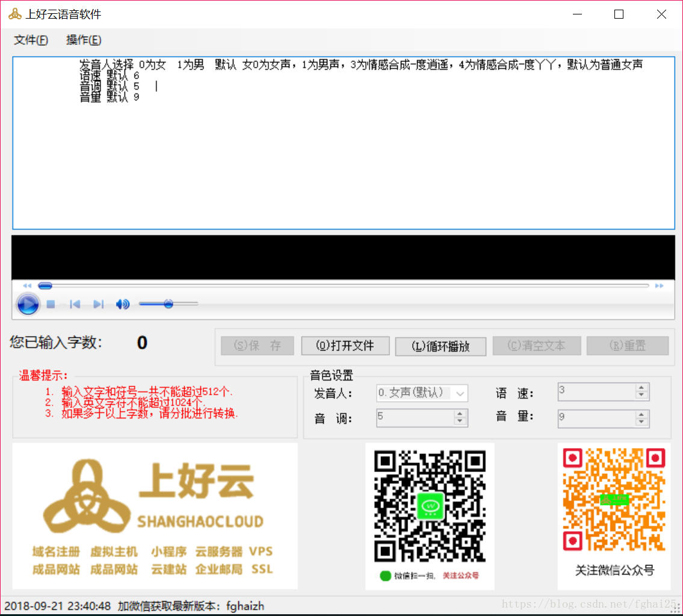The height and width of the screenshot is (616, 683).
Task: Increase 语速 with up arrow
Action: (641, 388)
